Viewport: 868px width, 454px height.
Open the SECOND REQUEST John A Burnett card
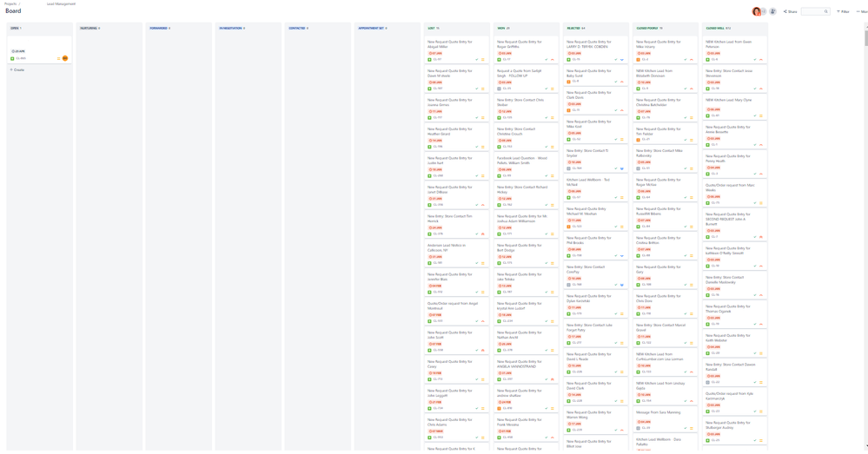734,225
